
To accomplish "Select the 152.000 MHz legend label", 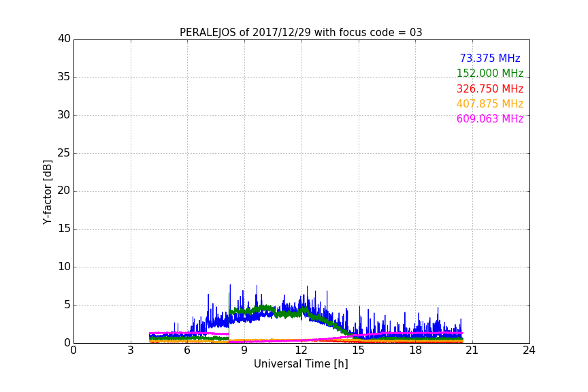I will 490,73.
